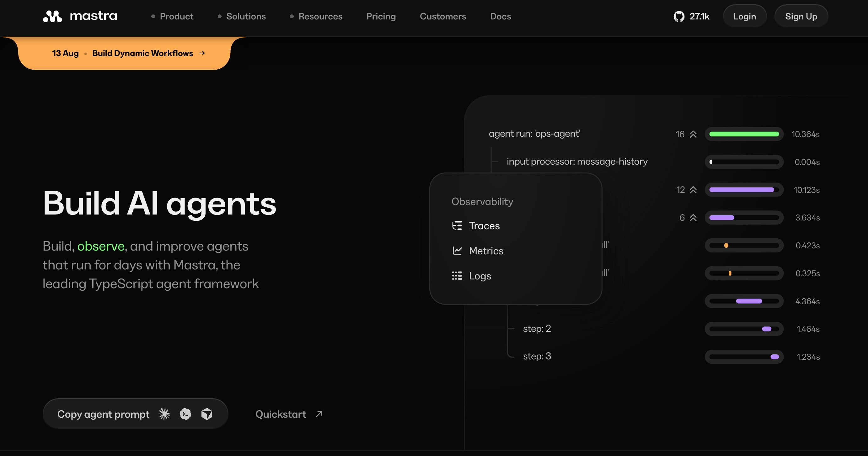
Task: Go to the Pricing page
Action: coord(381,16)
